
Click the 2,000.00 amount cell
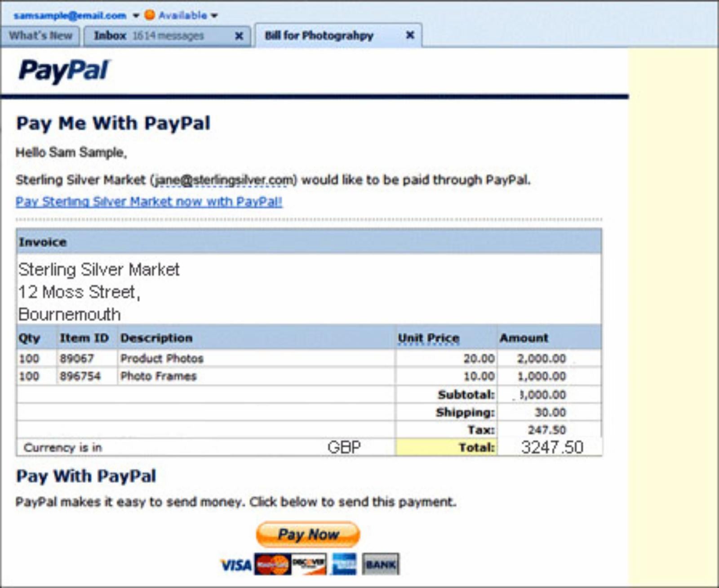(541, 358)
